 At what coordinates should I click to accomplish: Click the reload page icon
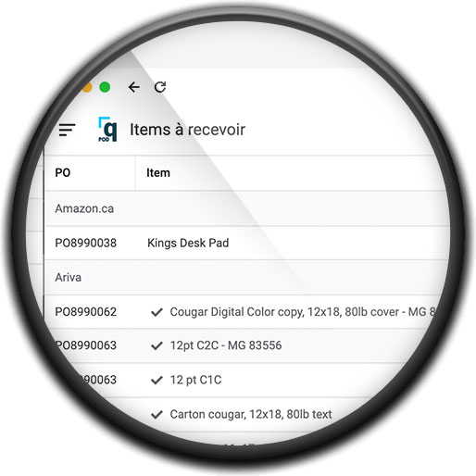[160, 87]
